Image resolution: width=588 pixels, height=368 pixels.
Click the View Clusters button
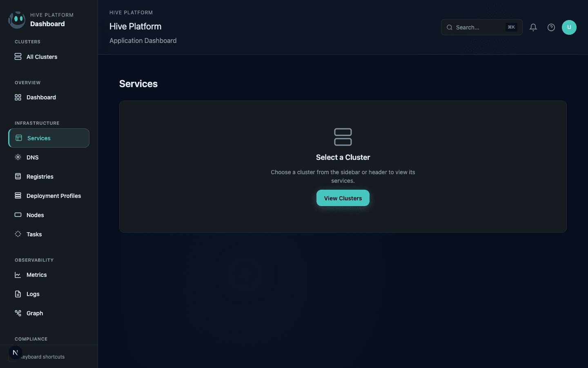[343, 198]
